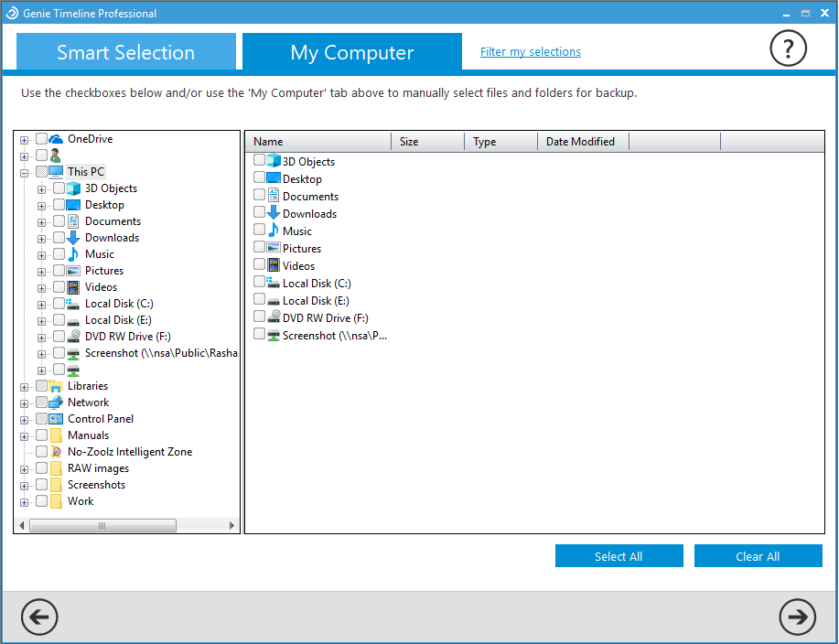The image size is (839, 644).
Task: Click the No-Zoolz Intelligent Zone icon
Action: click(56, 452)
